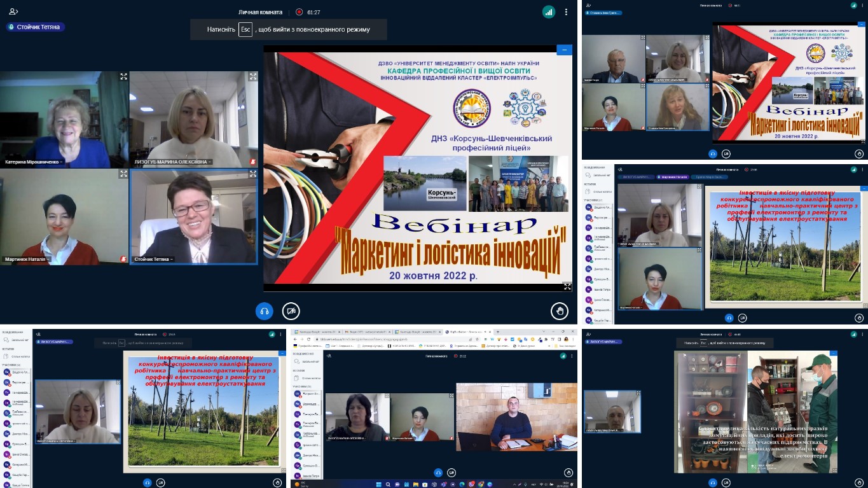Toggle headphones icon in single-tile power-line window

[x=148, y=482]
